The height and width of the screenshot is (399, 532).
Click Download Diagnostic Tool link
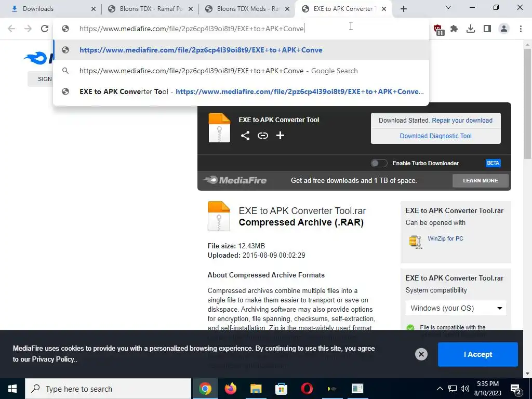(436, 136)
